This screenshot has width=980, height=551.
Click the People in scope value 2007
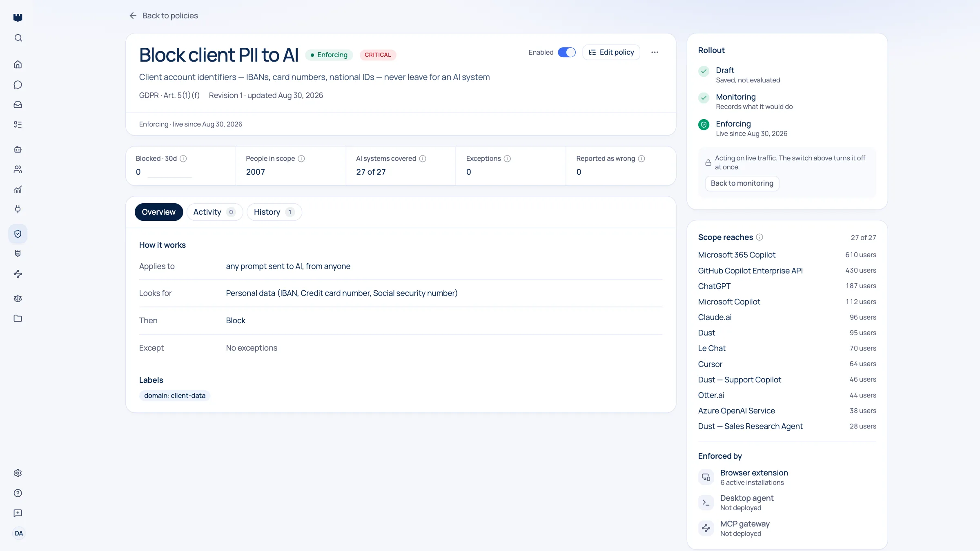pyautogui.click(x=255, y=172)
